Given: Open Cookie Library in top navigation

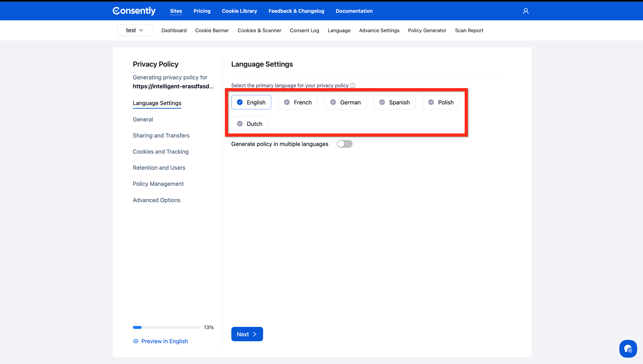Looking at the screenshot, I should [239, 11].
